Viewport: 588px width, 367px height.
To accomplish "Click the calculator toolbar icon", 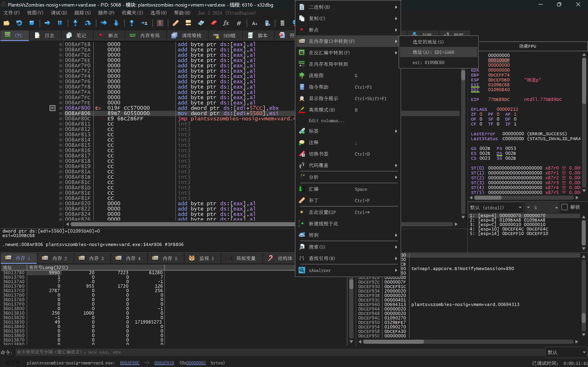I will click(282, 23).
